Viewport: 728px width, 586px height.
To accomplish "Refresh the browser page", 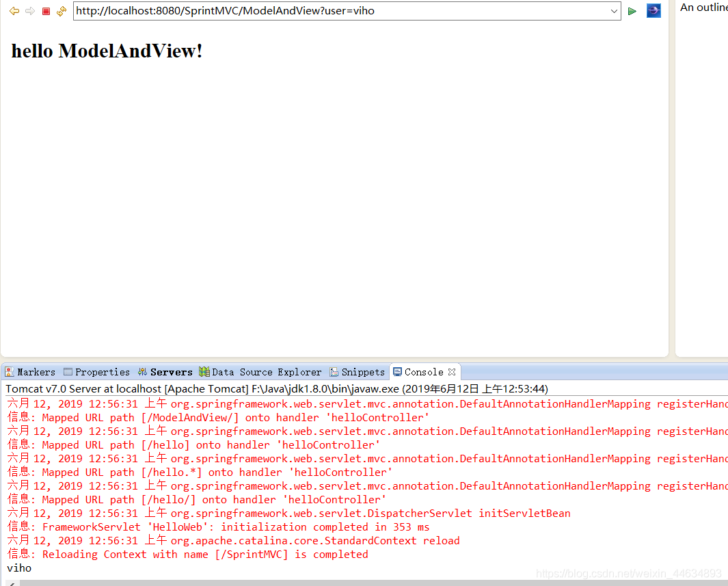I will pos(62,11).
